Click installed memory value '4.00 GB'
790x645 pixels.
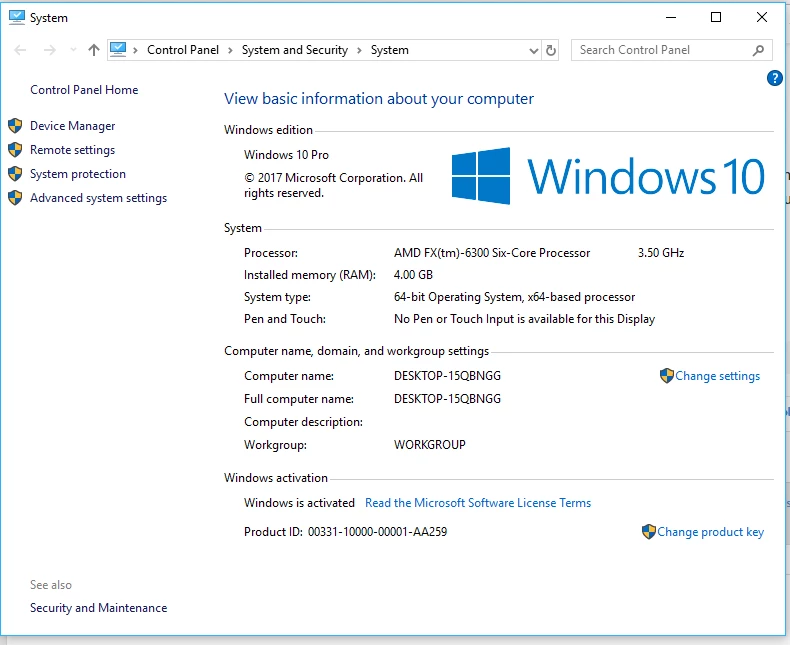point(413,275)
